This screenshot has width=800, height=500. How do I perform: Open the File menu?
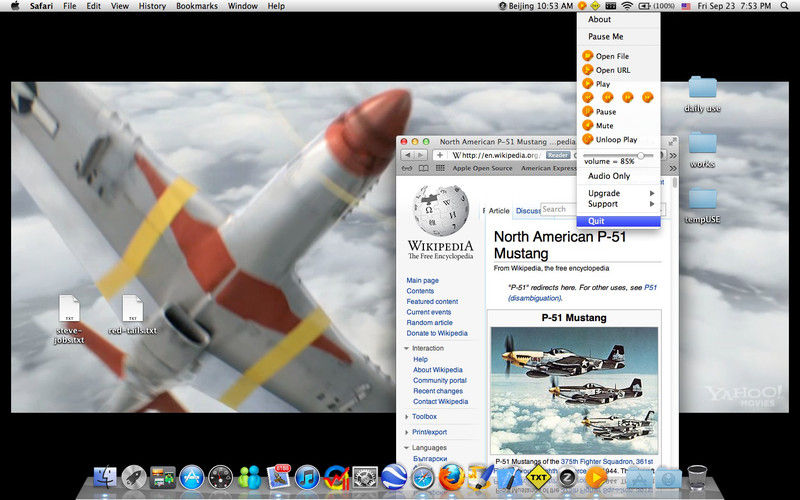coord(69,6)
